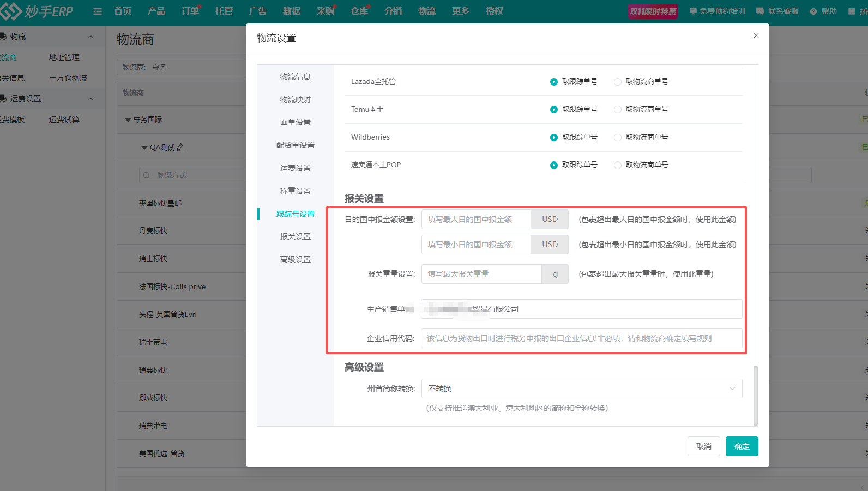The width and height of the screenshot is (868, 491).
Task: Open the 州省简称转换 dropdown
Action: 581,388
